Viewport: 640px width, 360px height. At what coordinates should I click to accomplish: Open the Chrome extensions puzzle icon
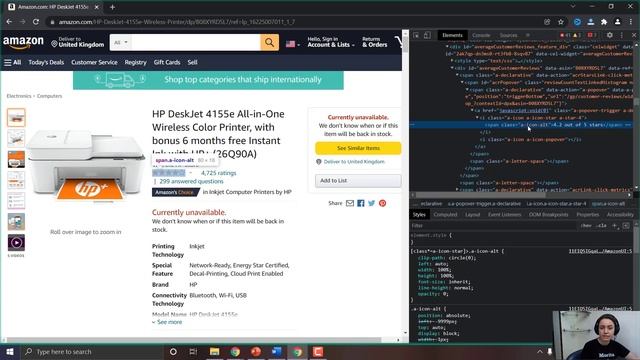click(604, 22)
